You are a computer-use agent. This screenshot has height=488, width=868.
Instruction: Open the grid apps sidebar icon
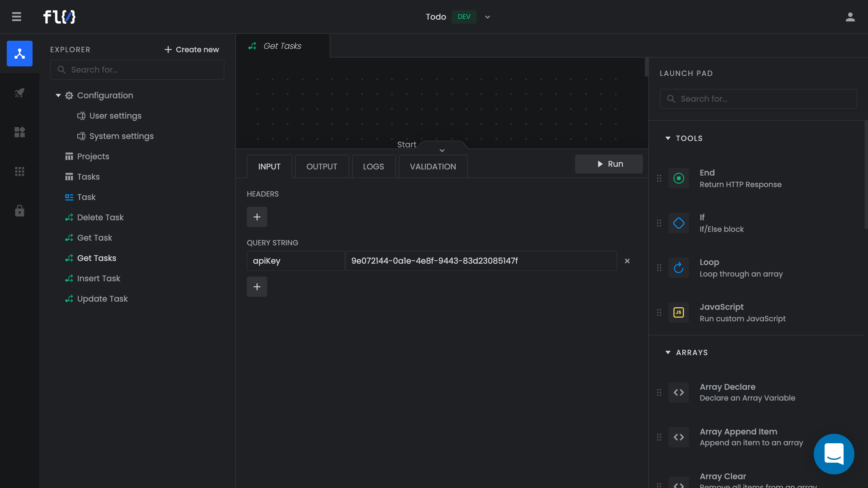pos(20,171)
